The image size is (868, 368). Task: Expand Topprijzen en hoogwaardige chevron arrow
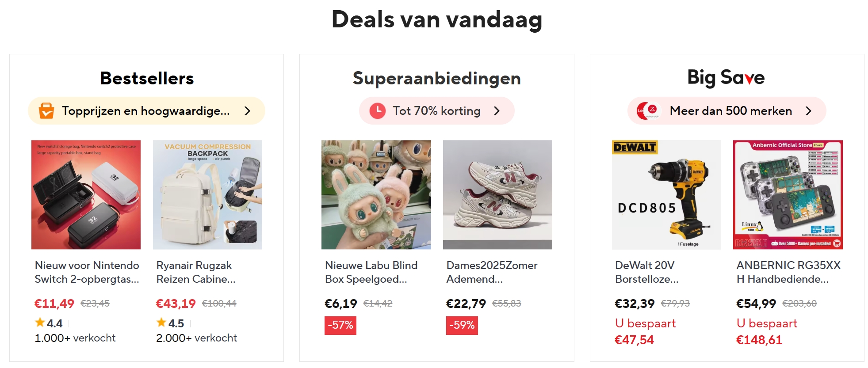(247, 111)
